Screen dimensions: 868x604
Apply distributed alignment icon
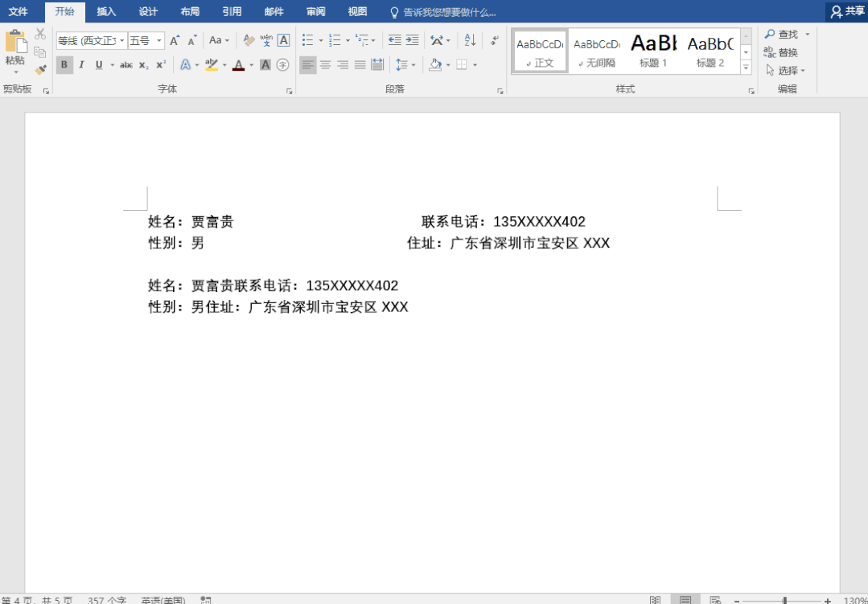[x=377, y=65]
